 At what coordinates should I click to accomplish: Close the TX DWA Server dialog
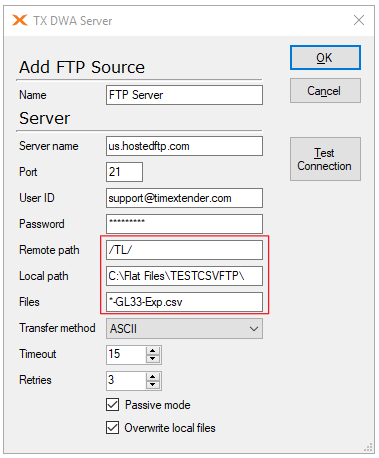(359, 20)
